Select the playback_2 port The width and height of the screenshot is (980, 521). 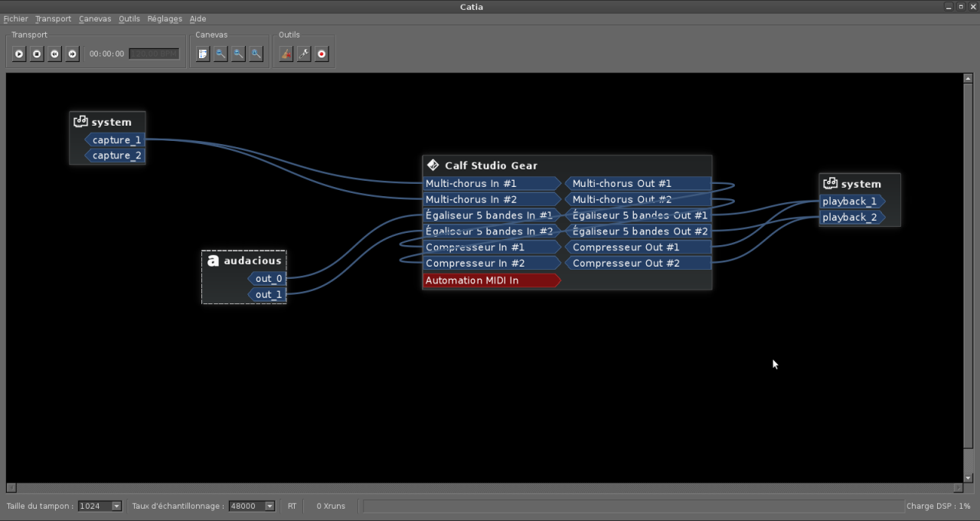(852, 218)
